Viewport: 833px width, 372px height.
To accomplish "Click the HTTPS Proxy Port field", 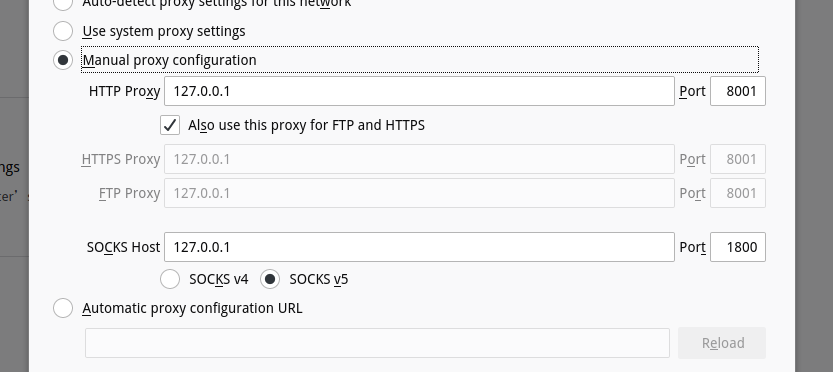I will coord(738,159).
